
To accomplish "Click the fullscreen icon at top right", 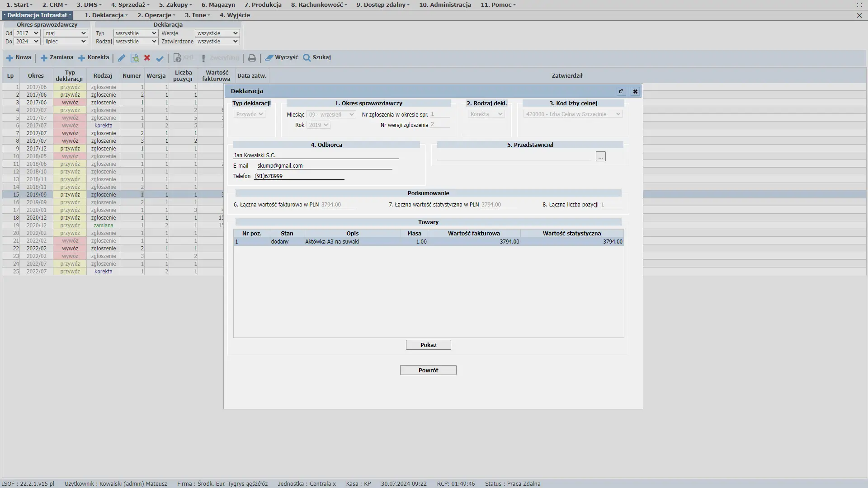I will pyautogui.click(x=859, y=5).
